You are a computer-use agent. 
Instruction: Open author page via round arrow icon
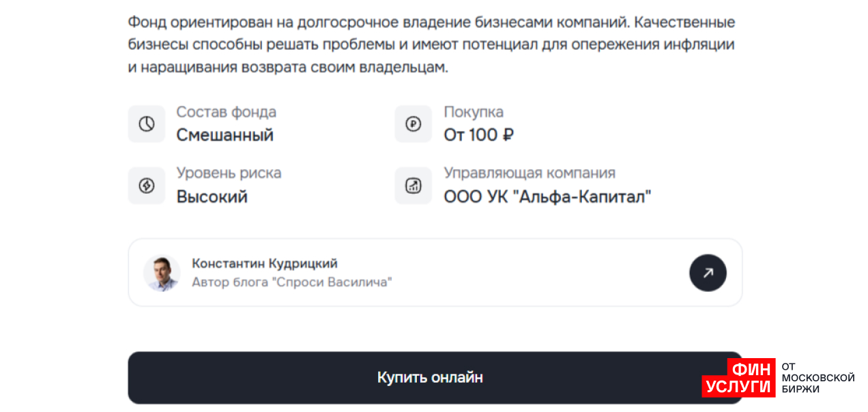point(708,273)
